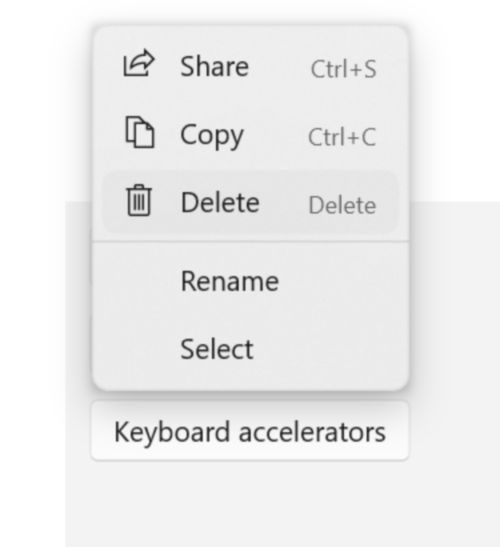Click the blank icon space beside Rename
Screen dimensions: 500x547
(139, 281)
